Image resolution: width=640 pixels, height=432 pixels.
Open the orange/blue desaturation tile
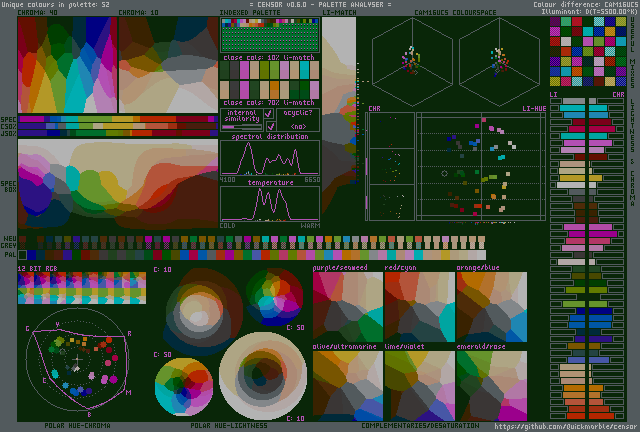coord(491,306)
